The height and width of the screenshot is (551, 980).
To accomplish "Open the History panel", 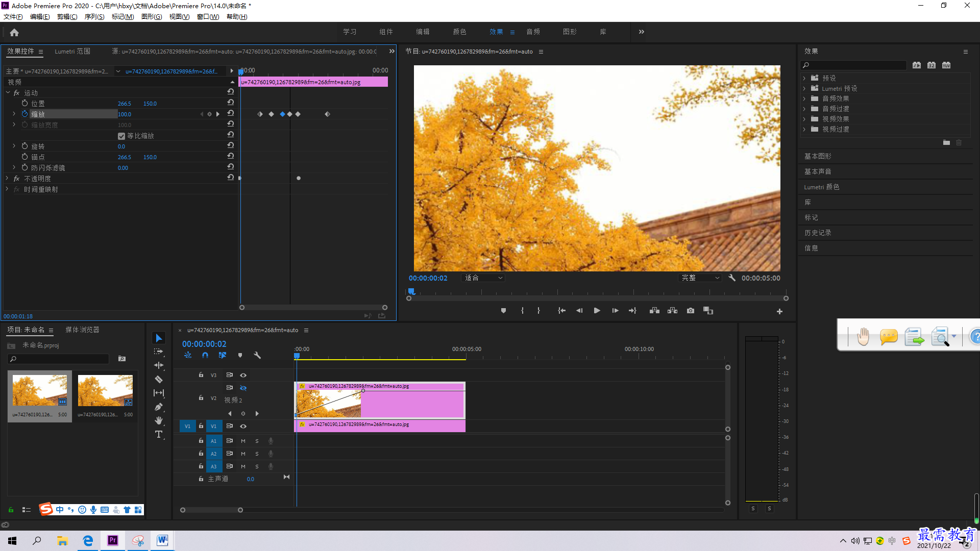I will pos(818,233).
